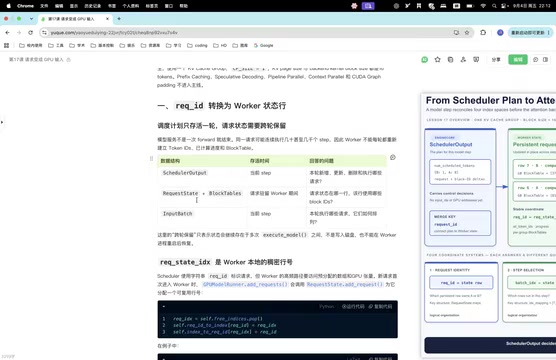The image size is (556, 360).
Task: Open the 文件 menu in the menu bar
Action: (x=44, y=6)
